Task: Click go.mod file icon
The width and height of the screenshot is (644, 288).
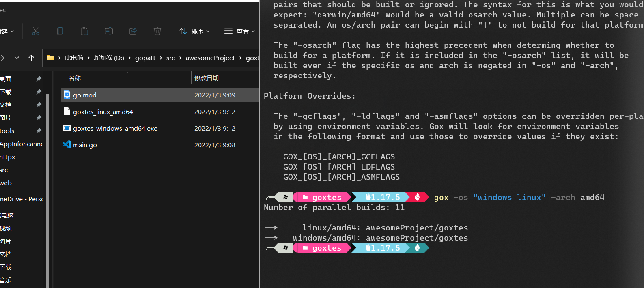Action: pos(67,95)
